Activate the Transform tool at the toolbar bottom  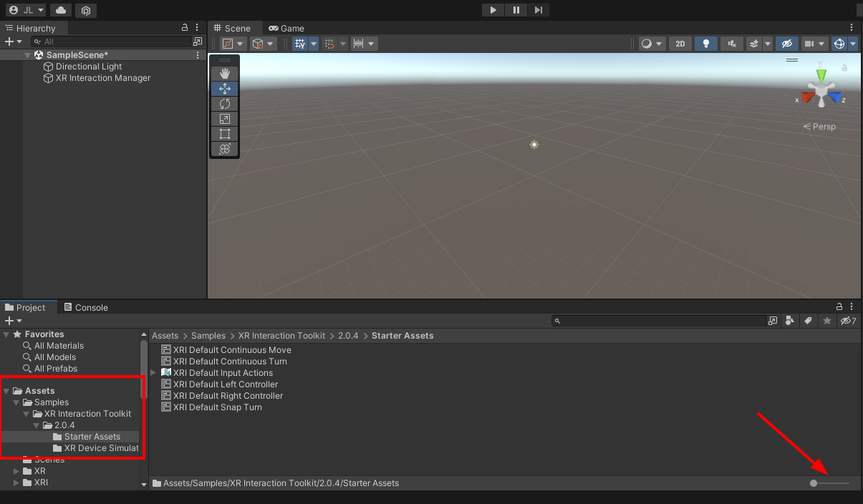click(224, 149)
